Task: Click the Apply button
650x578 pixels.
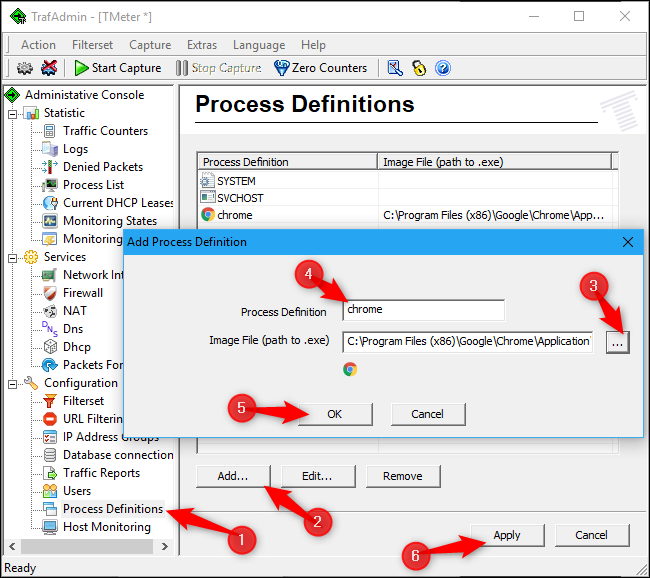Action: coord(506,535)
